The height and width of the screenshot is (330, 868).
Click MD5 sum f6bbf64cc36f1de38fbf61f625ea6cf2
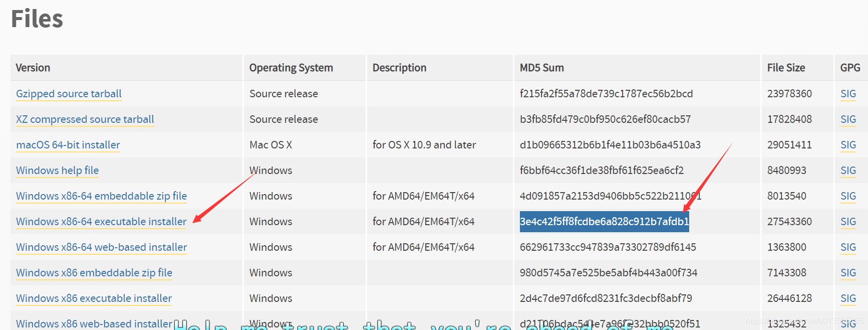tap(602, 171)
